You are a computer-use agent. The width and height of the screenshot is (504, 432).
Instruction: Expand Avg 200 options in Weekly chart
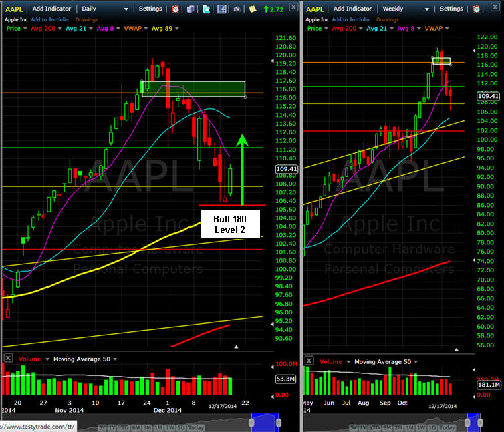pos(361,29)
